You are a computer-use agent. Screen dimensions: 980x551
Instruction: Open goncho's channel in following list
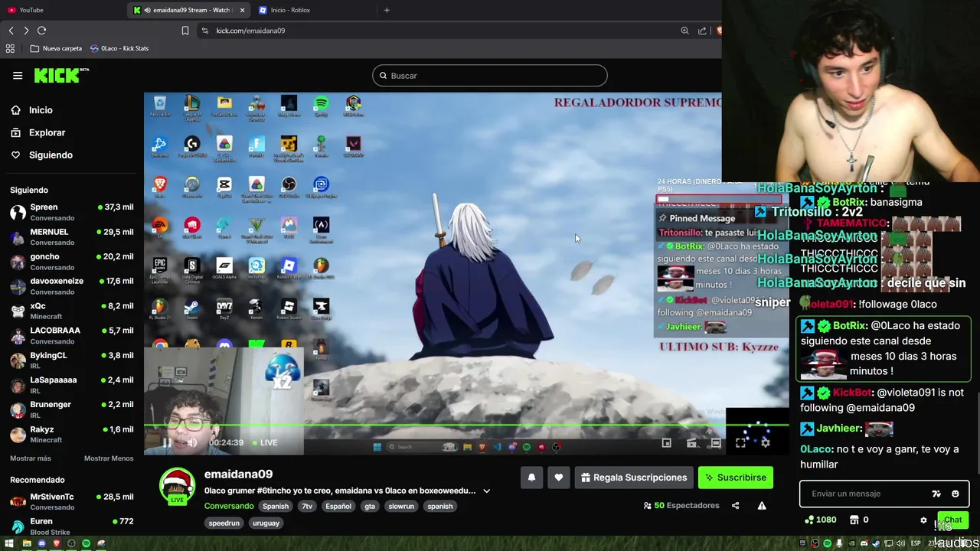pos(71,262)
